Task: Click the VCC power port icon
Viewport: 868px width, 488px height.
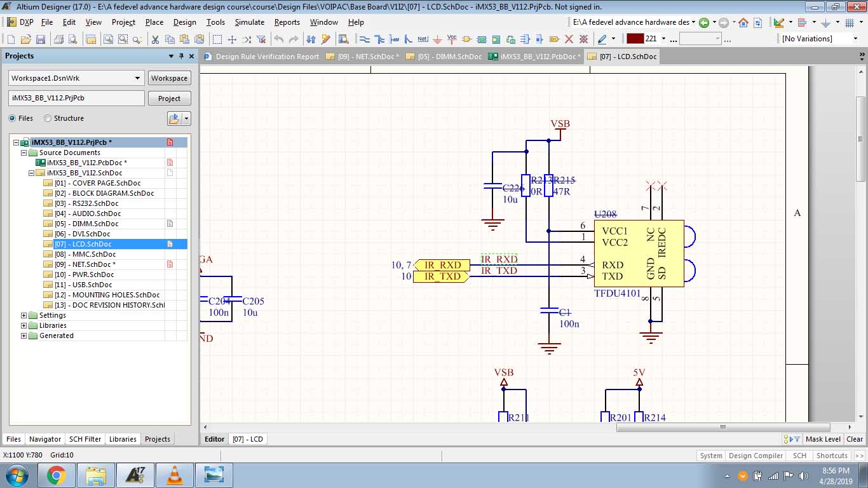Action: click(452, 39)
